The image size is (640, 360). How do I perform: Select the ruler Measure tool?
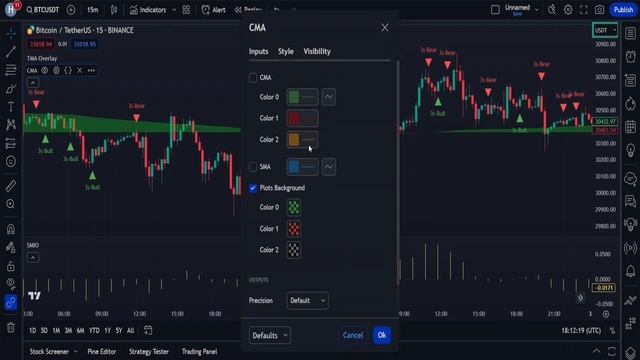click(x=11, y=186)
